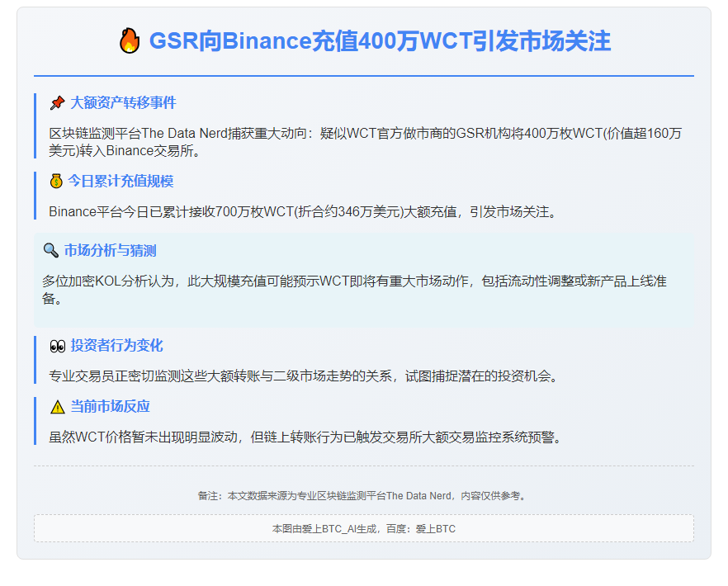
Task: Click sentence starting 虽然WCT价格暂未出现明显波动
Action: coord(305,437)
